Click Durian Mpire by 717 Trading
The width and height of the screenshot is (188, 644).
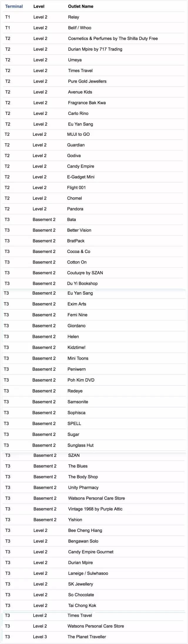(95, 49)
